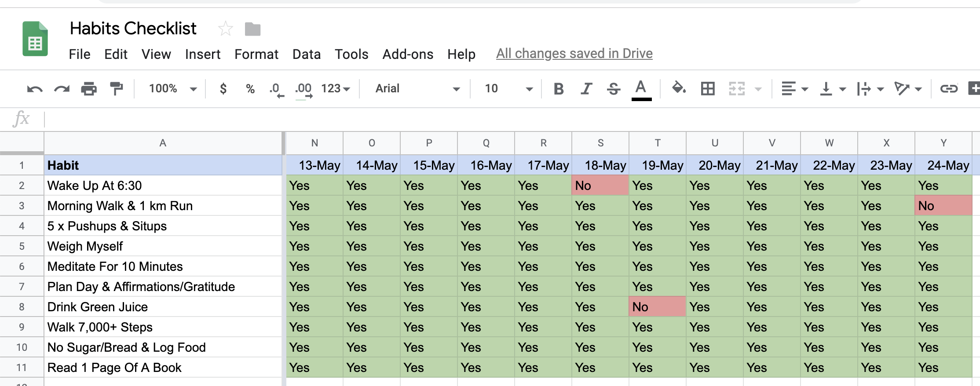Open the Tools menu
Screen dimensions: 980x386
(351, 54)
